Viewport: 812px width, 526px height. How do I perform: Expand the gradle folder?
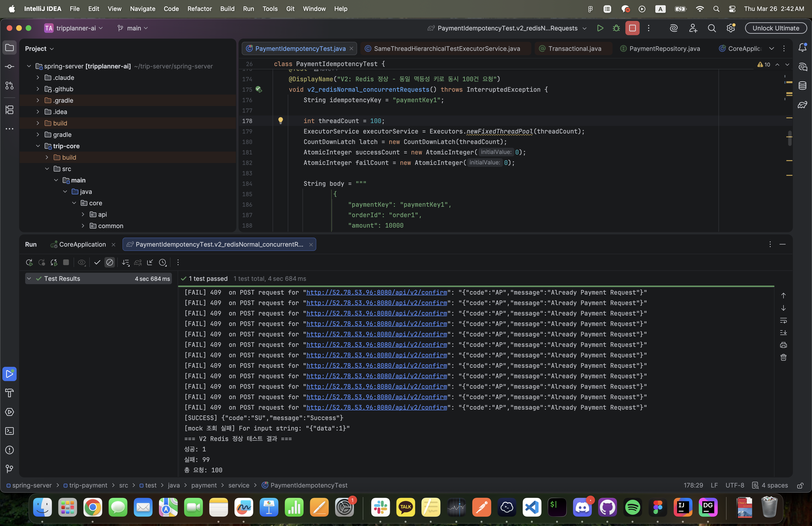[38, 134]
